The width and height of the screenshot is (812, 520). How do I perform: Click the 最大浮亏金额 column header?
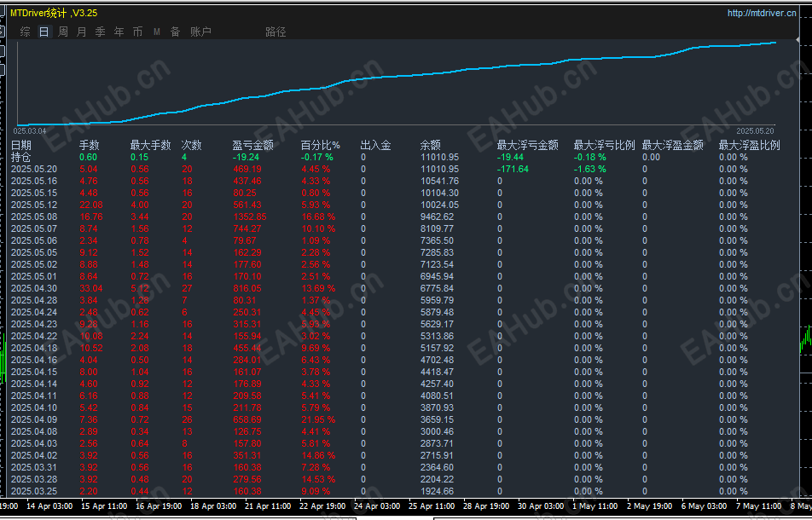(x=528, y=146)
